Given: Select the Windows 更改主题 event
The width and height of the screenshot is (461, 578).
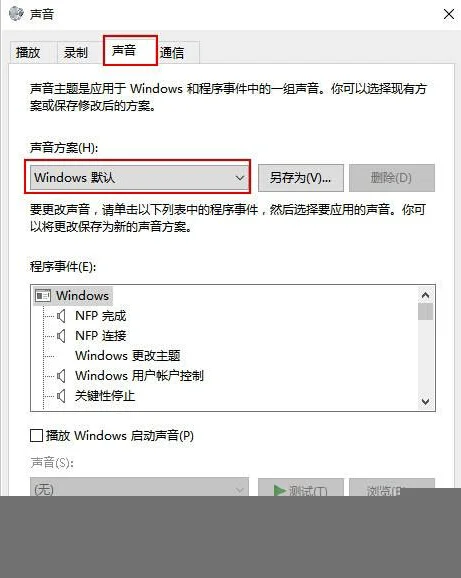Looking at the screenshot, I should (x=128, y=356).
